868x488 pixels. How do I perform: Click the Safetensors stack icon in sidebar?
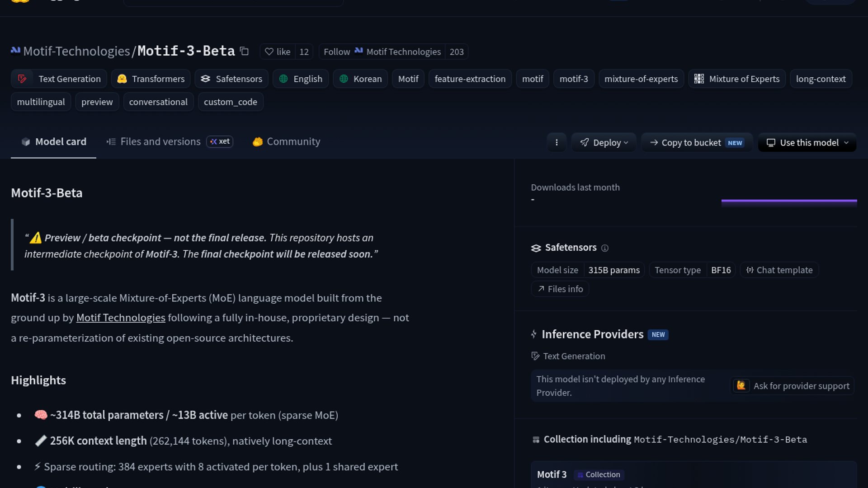coord(536,248)
